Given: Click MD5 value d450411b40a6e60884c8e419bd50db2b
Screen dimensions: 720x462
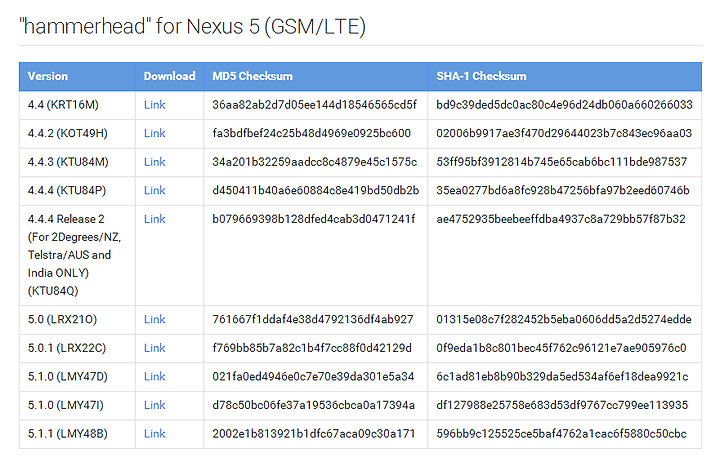Looking at the screenshot, I should [x=315, y=190].
